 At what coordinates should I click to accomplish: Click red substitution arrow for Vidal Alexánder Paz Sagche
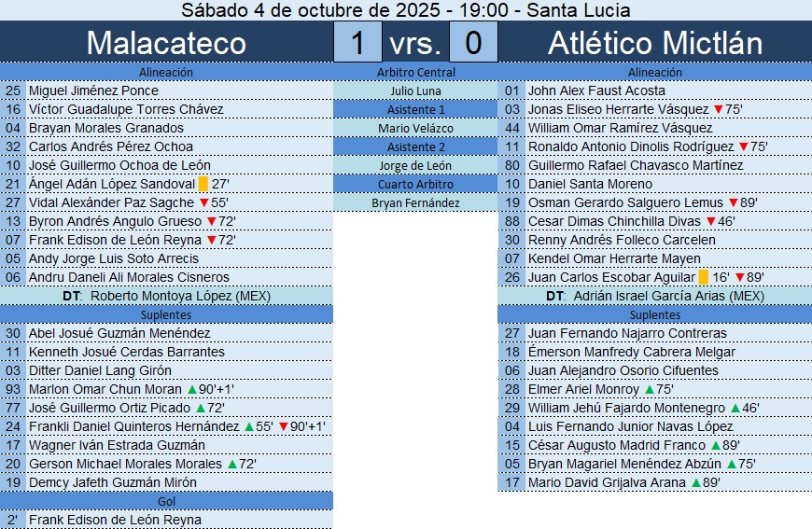(x=203, y=202)
